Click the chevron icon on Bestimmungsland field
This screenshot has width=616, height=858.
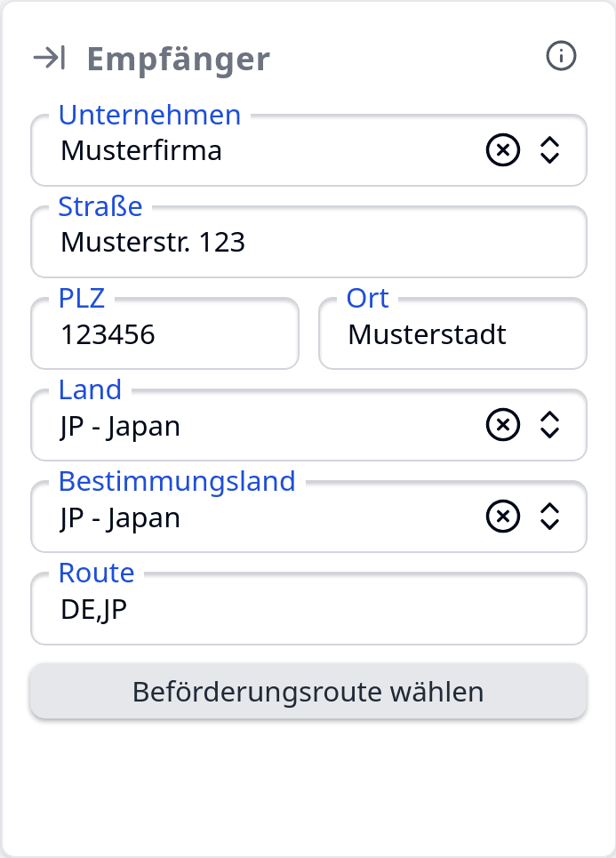point(549,516)
